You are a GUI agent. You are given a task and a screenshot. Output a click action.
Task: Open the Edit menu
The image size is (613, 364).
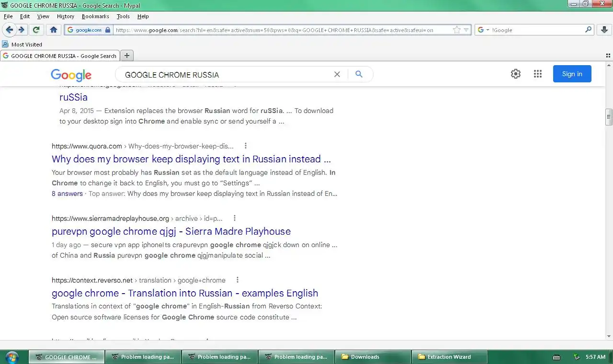click(x=25, y=16)
